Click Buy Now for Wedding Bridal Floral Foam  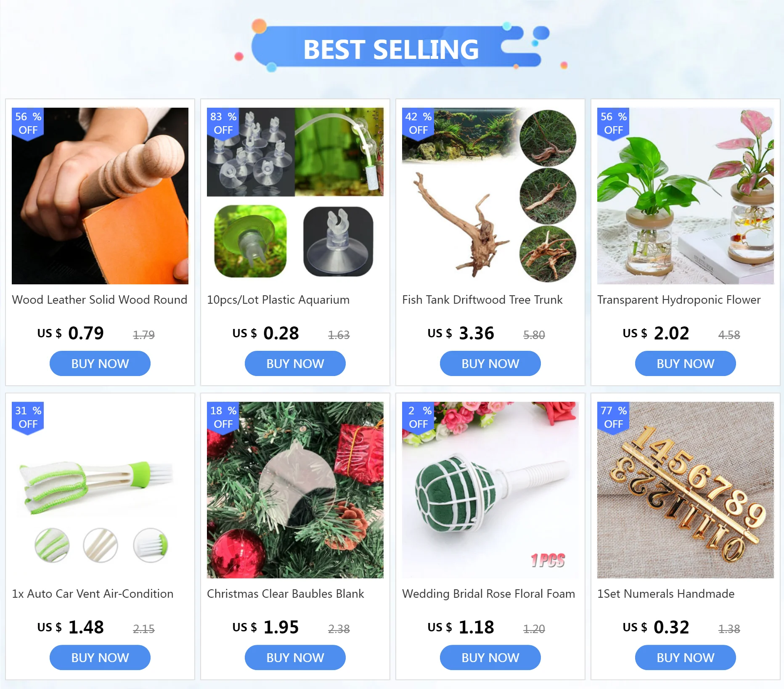point(490,657)
